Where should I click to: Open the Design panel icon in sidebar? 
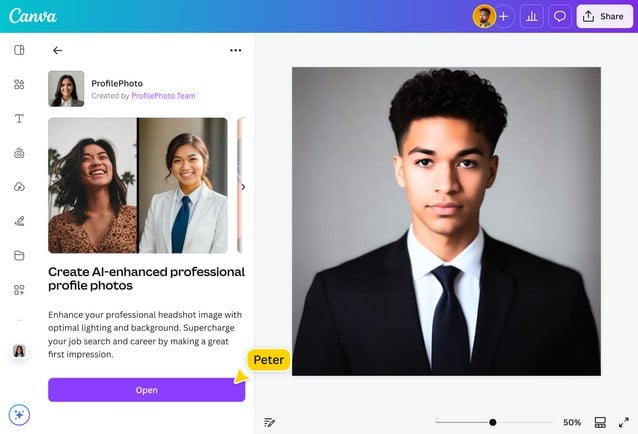pos(19,50)
